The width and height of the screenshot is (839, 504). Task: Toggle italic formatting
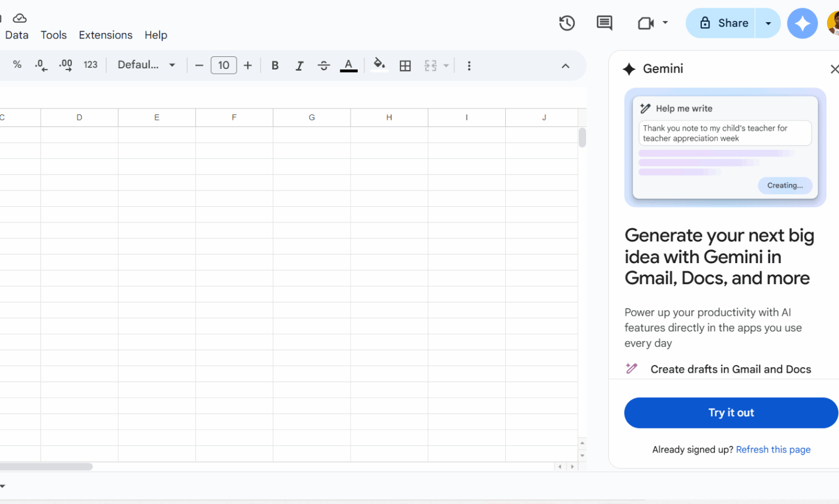(299, 65)
